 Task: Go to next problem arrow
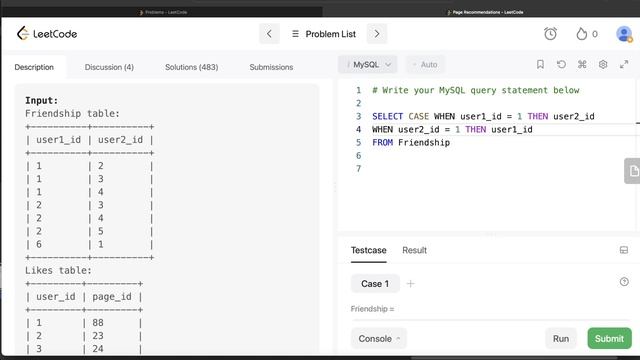click(x=377, y=34)
